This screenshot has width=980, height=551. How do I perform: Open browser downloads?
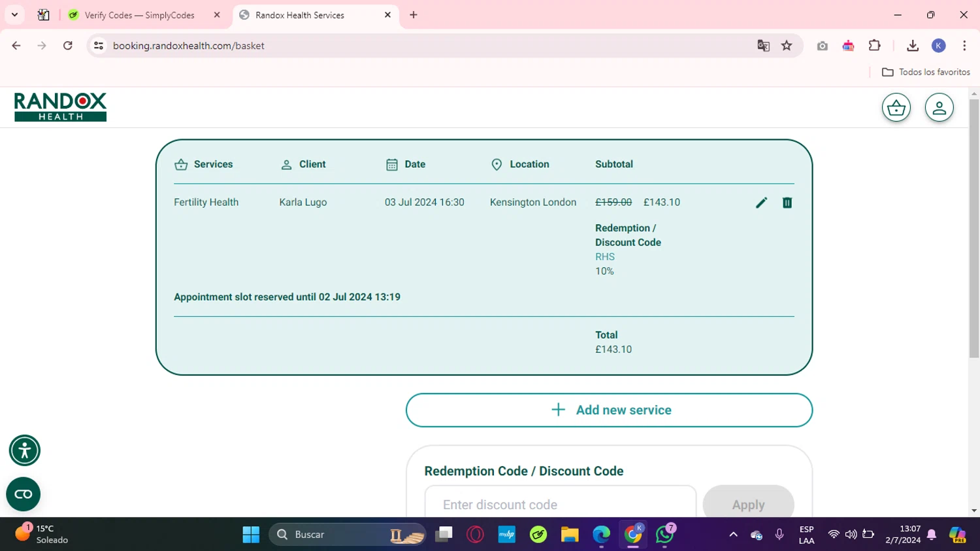(x=913, y=46)
